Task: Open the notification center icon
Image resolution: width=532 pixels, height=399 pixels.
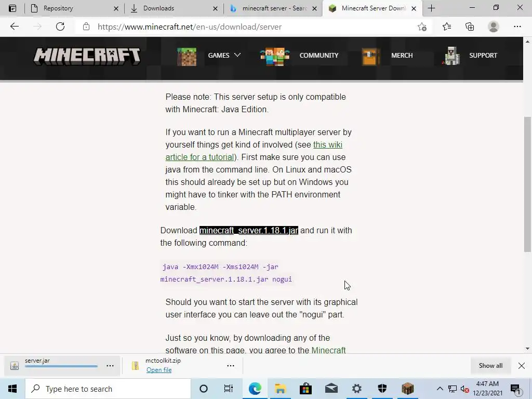Action: point(515,389)
